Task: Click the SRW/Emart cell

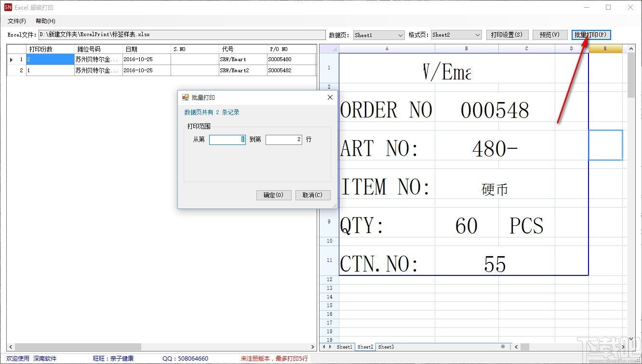Action: [x=243, y=59]
